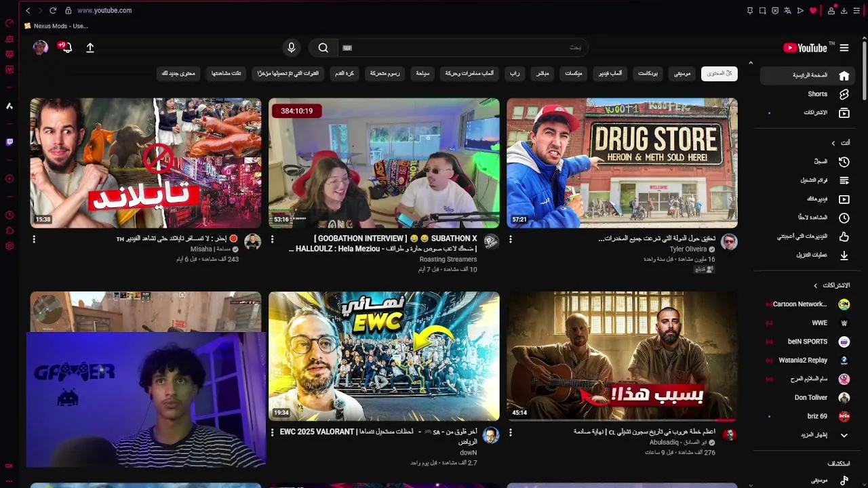Open options menu for Tyler Oliveira video
Image resolution: width=868 pixels, height=488 pixels.
point(511,239)
